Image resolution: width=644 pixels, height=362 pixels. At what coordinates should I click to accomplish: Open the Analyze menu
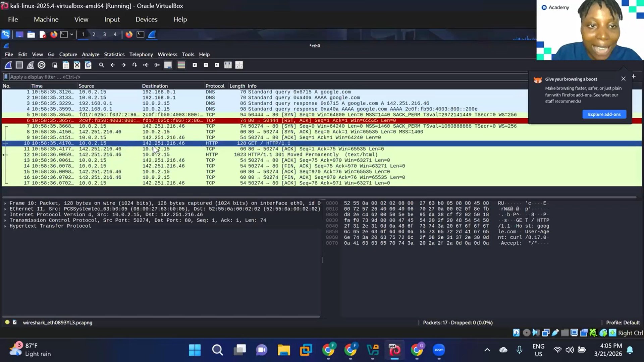pos(91,54)
